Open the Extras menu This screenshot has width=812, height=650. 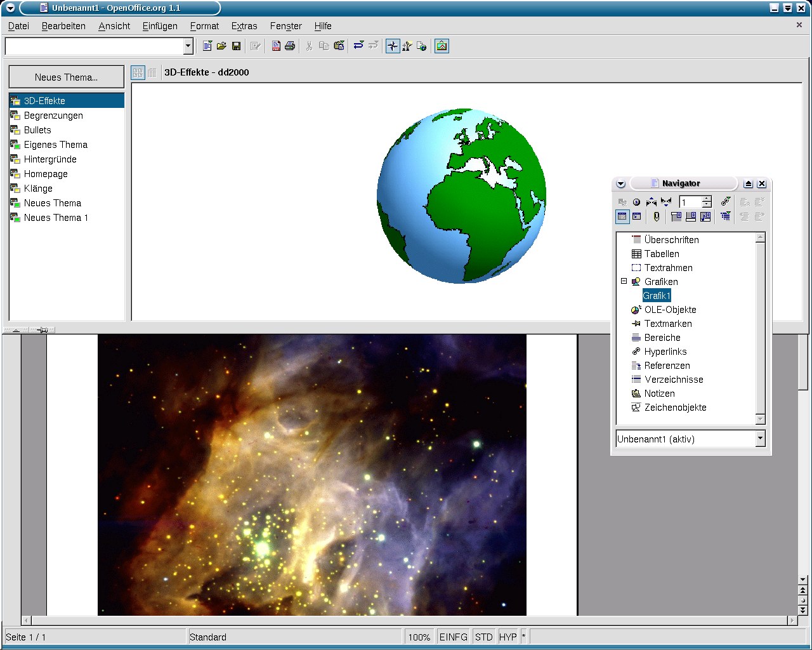click(244, 26)
